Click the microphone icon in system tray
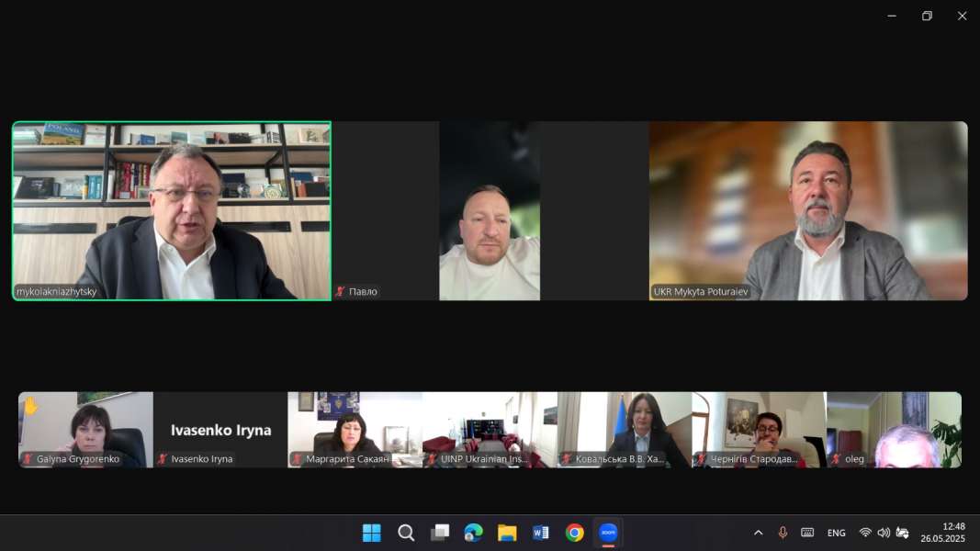The height and width of the screenshot is (551, 980). [x=783, y=533]
